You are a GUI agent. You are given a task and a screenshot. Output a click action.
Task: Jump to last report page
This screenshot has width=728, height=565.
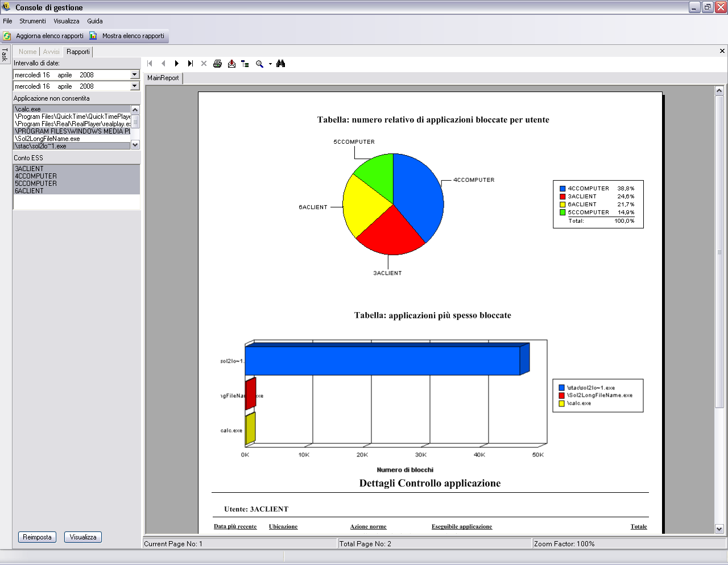[x=191, y=64]
